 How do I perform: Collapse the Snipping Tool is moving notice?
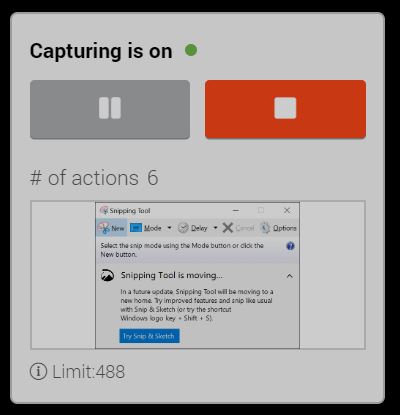tap(289, 276)
